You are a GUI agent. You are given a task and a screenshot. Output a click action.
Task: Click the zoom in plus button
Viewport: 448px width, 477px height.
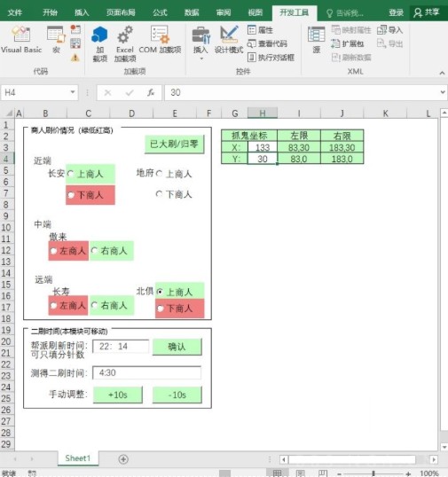408,473
